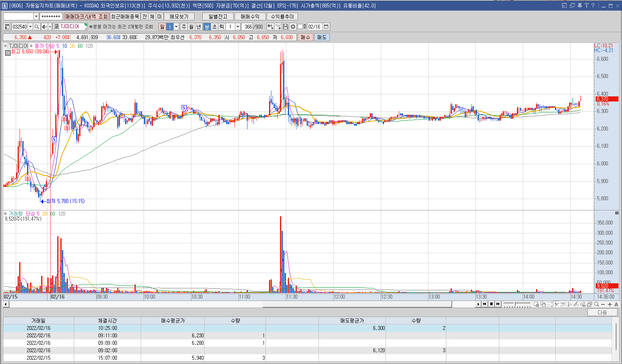Click the T font icon in title bar
This screenshot has width=622, height=364.
tap(587, 5)
